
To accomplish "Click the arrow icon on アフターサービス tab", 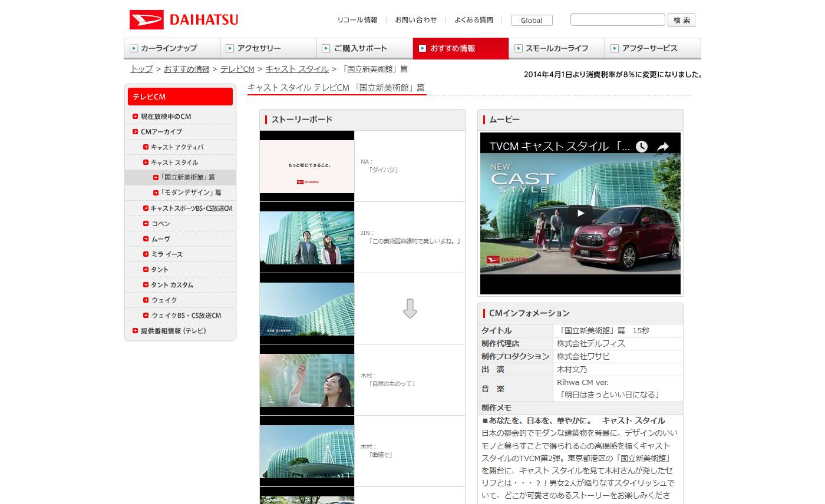I will click(615, 48).
